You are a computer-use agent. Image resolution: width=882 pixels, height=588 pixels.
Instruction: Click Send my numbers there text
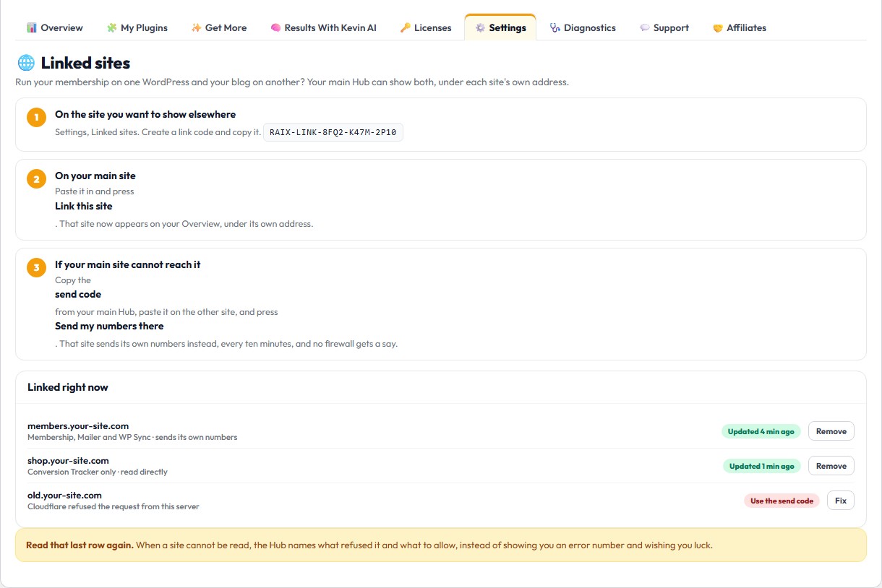click(109, 326)
